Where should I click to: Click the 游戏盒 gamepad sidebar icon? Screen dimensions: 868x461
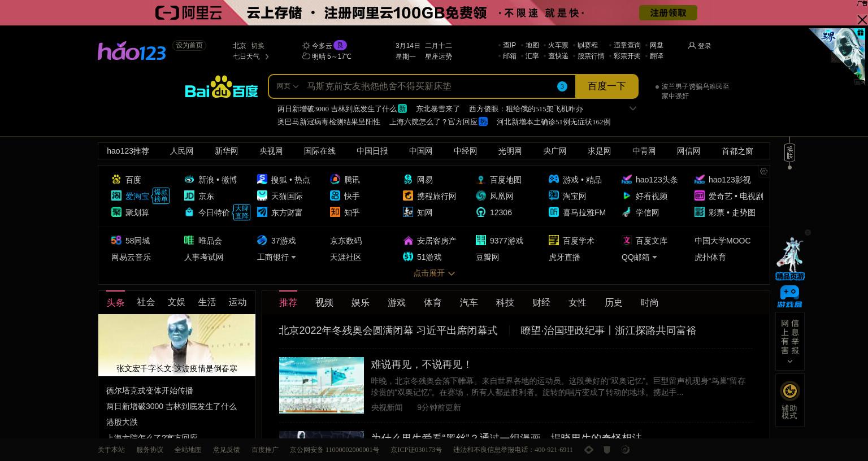tap(789, 297)
